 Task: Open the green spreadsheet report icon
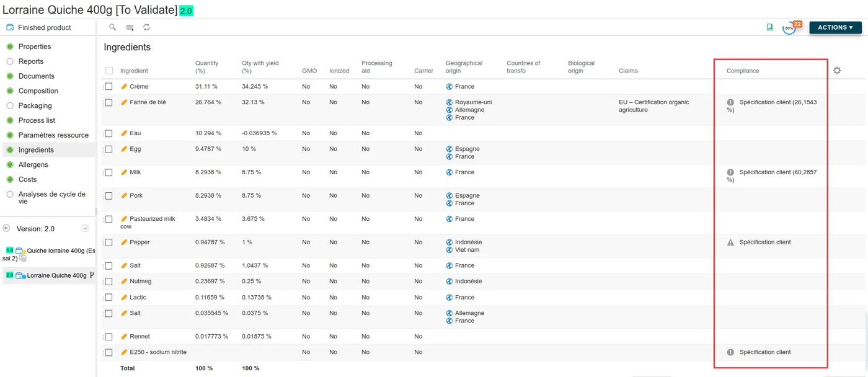770,27
